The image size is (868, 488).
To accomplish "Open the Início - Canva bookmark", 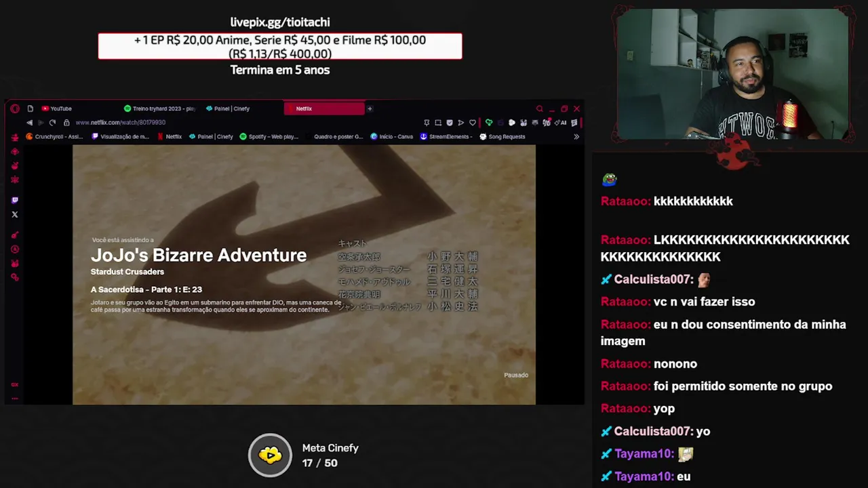I will click(392, 136).
